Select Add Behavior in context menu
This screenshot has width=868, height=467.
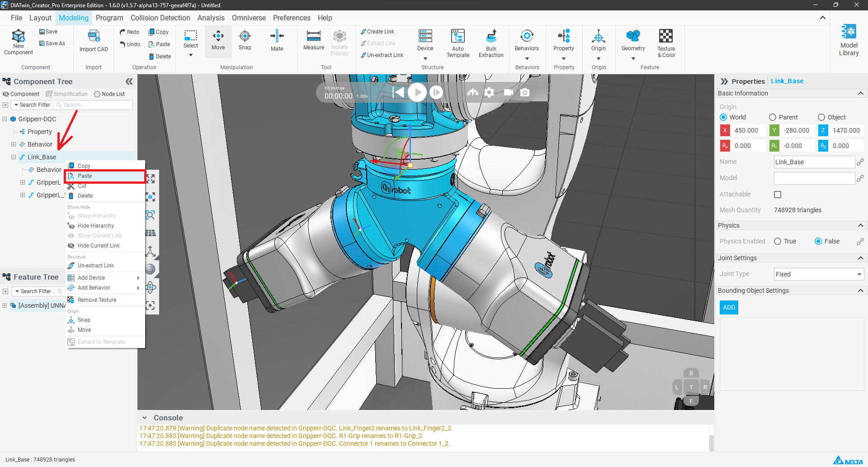pyautogui.click(x=105, y=288)
